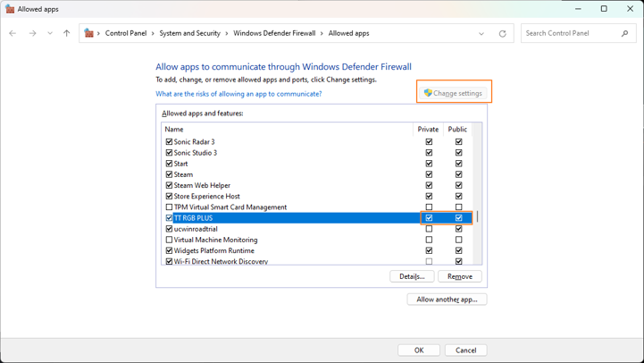Enable the TPM Virtual Smart Card Management checkbox
Screen dimensions: 644x363
coord(169,207)
